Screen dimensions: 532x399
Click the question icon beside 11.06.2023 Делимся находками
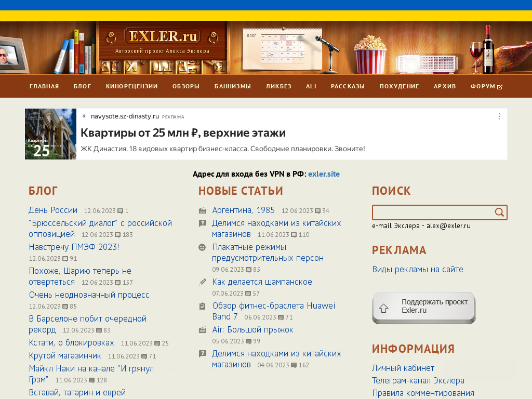(203, 223)
